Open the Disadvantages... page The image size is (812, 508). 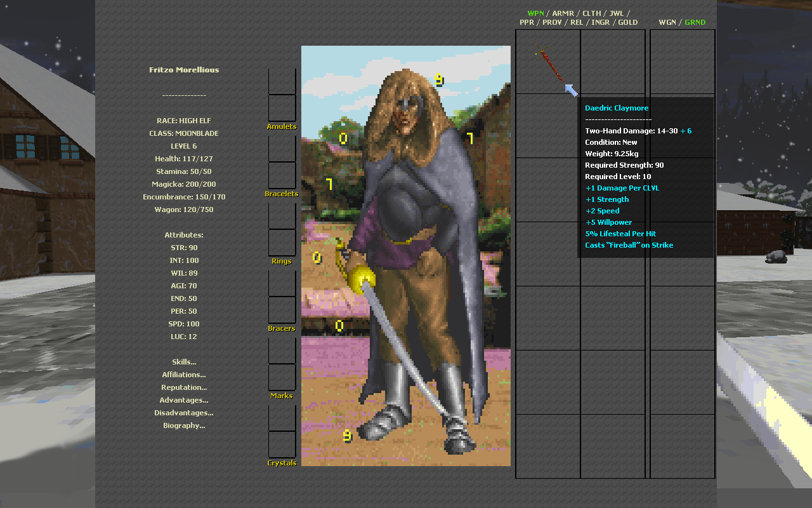click(184, 413)
